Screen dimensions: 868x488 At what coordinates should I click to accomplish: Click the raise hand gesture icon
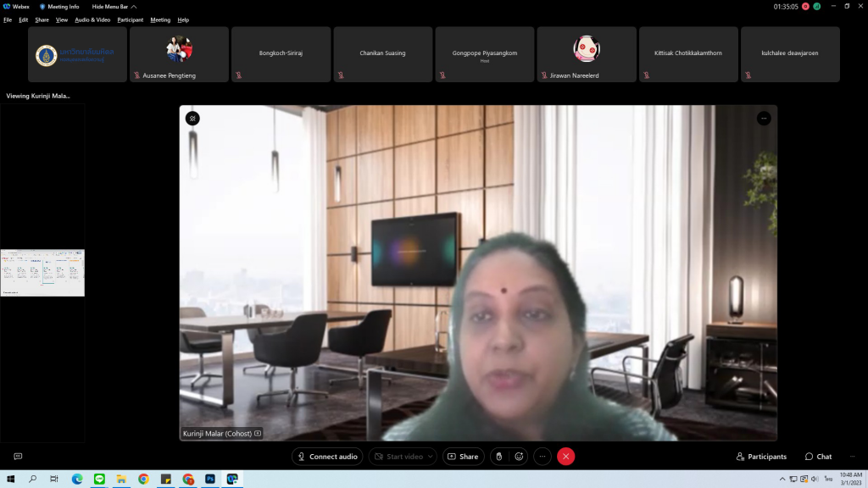498,457
